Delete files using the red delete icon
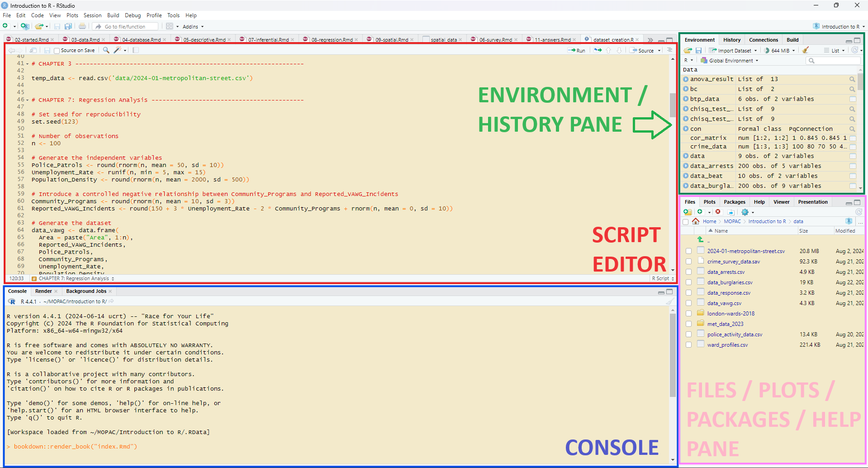The image size is (868, 468). pyautogui.click(x=718, y=212)
